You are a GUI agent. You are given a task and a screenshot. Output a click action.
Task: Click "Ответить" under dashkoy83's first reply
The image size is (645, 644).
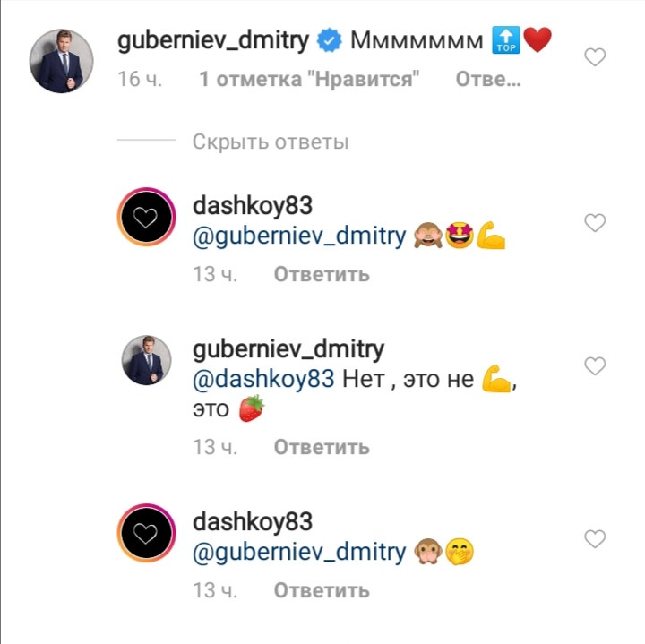click(322, 274)
